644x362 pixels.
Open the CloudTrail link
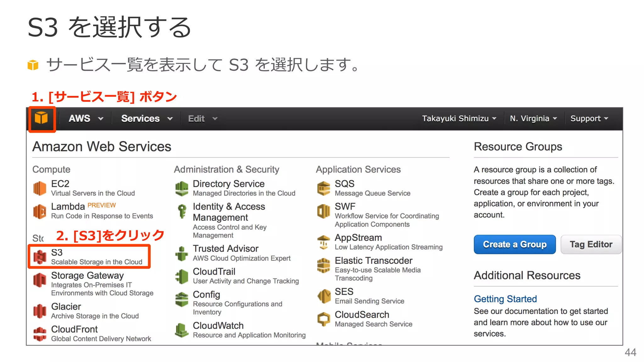tap(214, 271)
